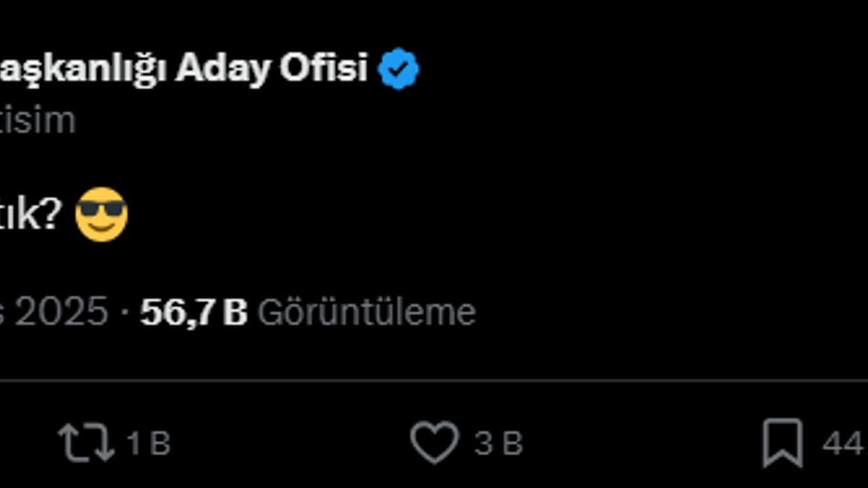Click the "Görüntüleme" views label
The height and width of the screenshot is (488, 868).
(366, 312)
